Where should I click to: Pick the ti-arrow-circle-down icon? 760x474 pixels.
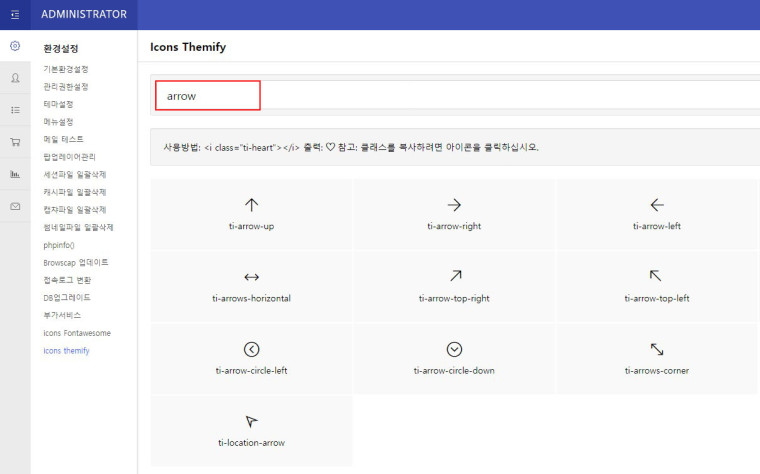[454, 358]
